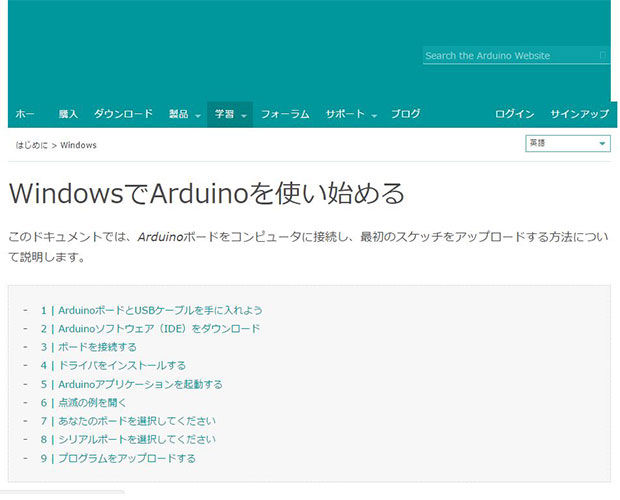Open link 8 シリアルポートを選択してください
Viewport: 620px width, 500px height.
[x=128, y=440]
